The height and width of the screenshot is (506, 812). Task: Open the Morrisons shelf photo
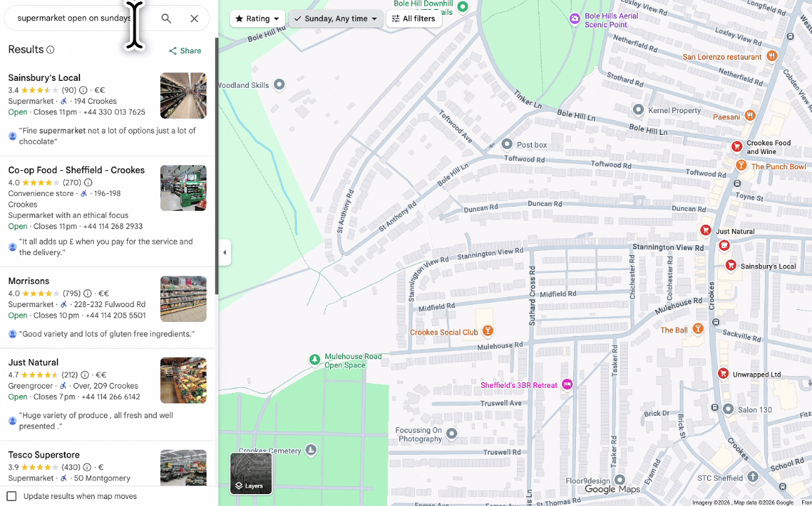(x=183, y=299)
